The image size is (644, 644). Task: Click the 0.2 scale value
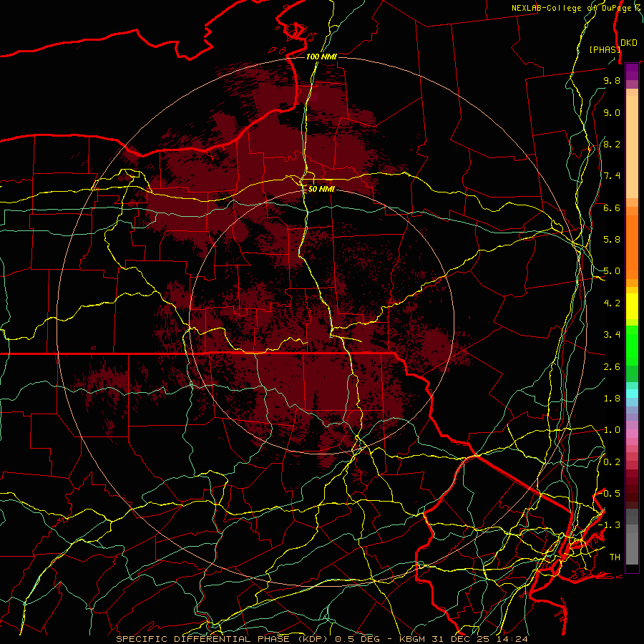pos(612,462)
